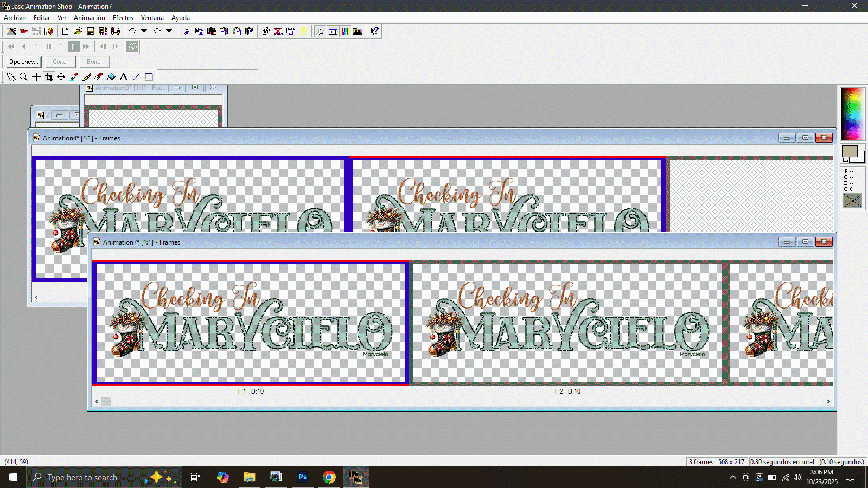Open the Animación menu

(x=90, y=18)
